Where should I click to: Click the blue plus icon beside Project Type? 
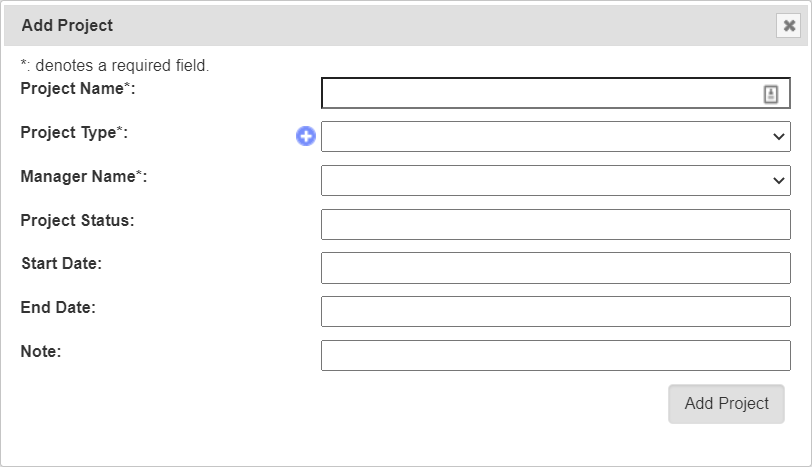pos(306,137)
